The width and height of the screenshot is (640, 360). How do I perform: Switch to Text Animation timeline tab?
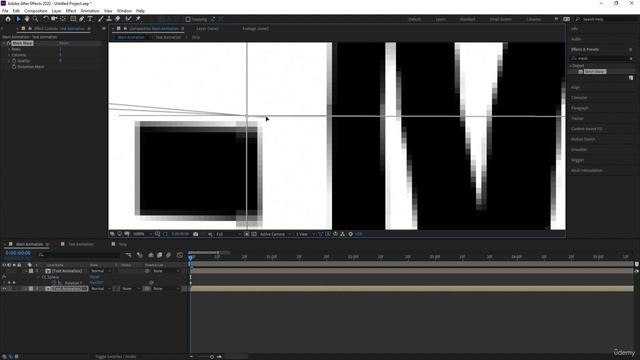(x=80, y=244)
